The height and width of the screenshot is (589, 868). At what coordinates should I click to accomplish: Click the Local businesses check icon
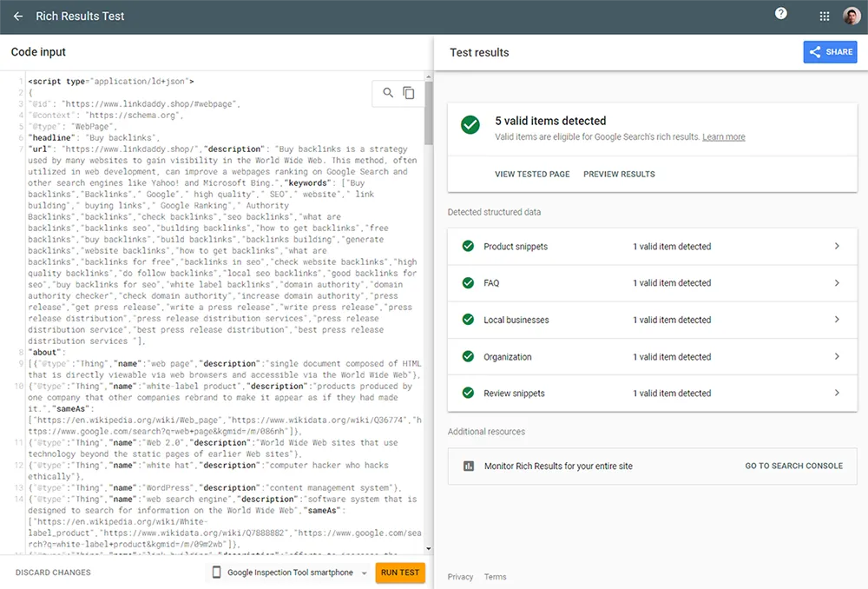[468, 320]
